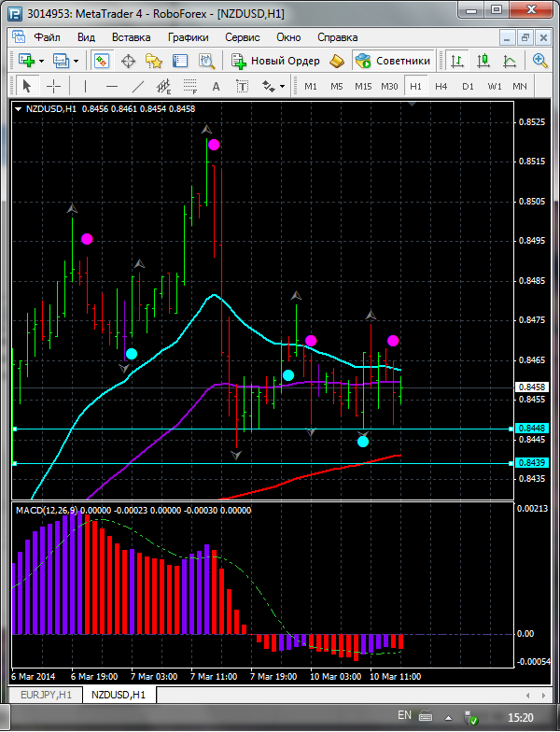Screen dimensions: 560x732
Task: Select the 0.8439 cyan horizontal line
Action: 263,463
